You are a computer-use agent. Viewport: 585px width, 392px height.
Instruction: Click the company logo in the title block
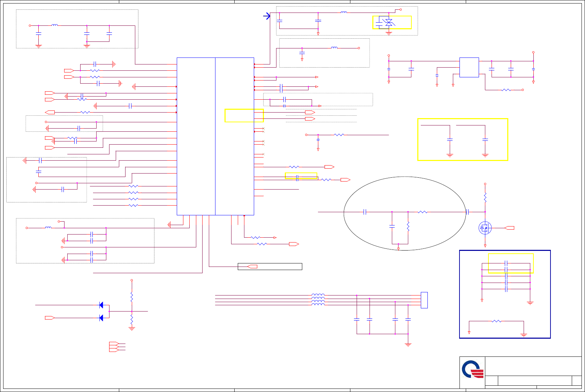pos(473,369)
